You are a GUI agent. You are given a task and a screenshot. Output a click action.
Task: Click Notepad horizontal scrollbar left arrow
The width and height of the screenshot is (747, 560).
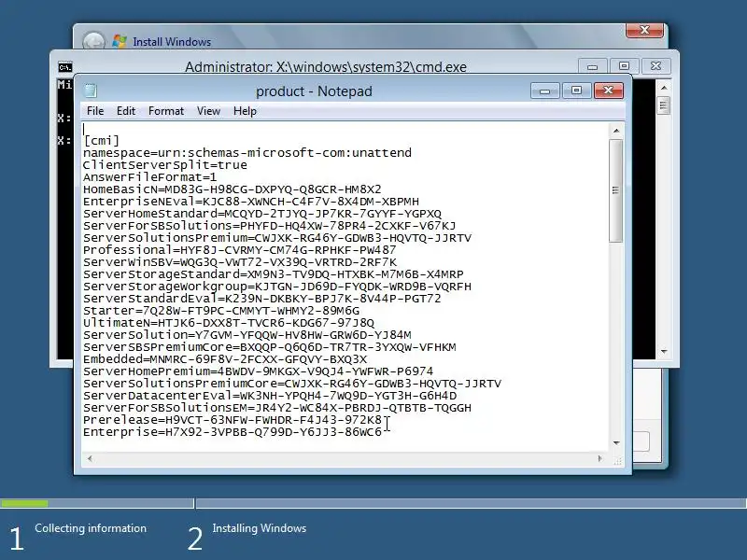pos(90,458)
